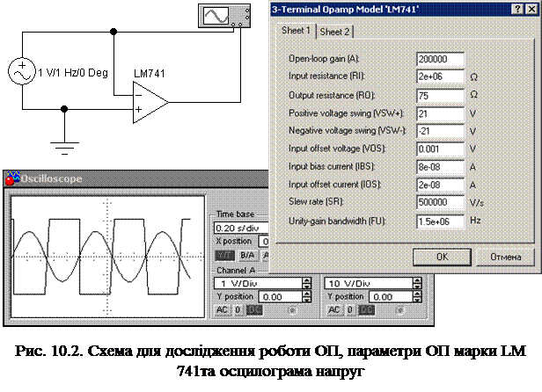Set AC coupling under the 10 V/Div channel
Screen dimensions: 542x392
click(334, 309)
